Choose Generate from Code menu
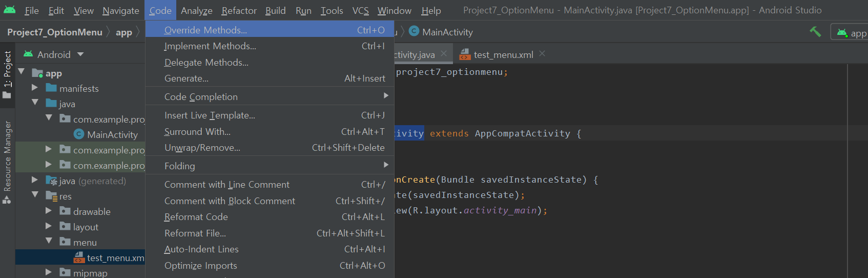868x278 pixels. [270, 78]
